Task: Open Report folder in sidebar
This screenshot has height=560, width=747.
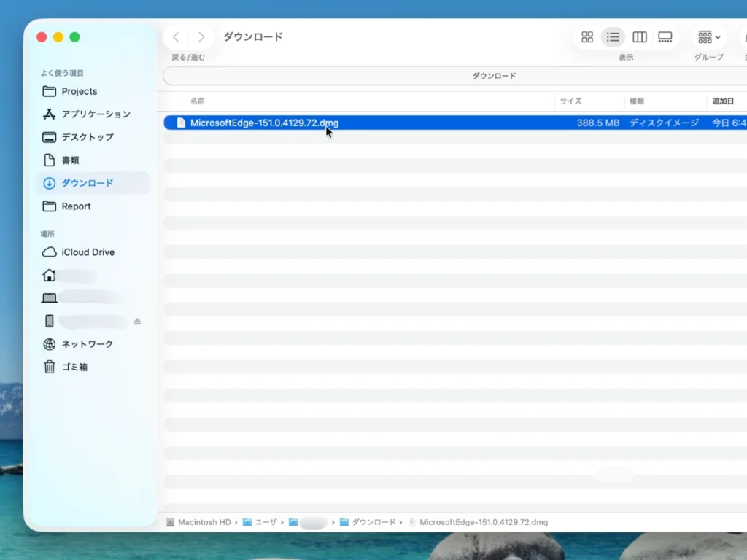Action: tap(93, 206)
